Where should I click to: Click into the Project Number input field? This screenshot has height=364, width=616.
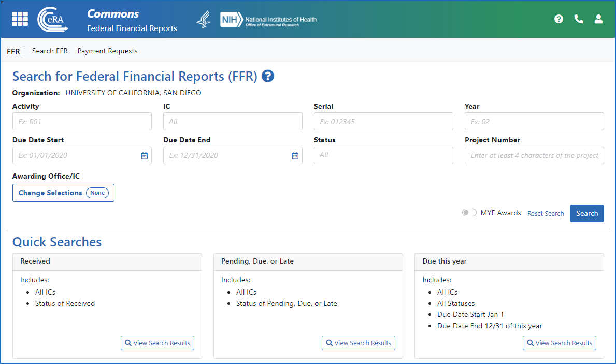tap(534, 155)
